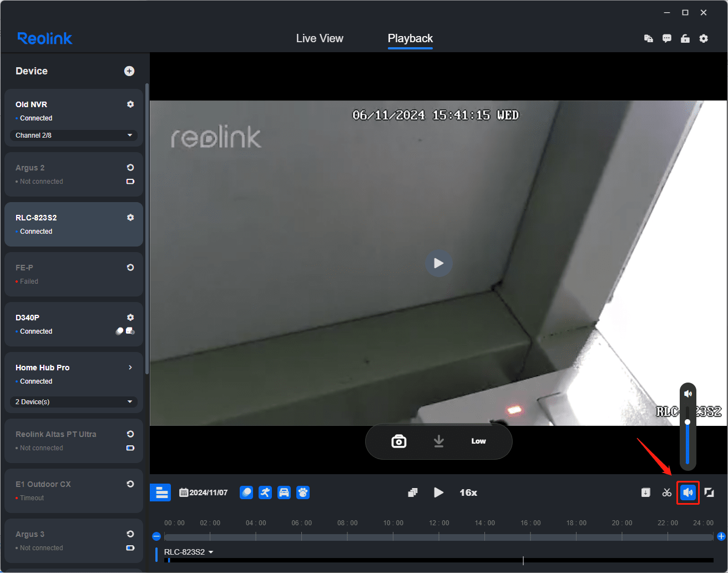Screen dimensions: 728x573
Task: Mute audio with the speaker button
Action: pyautogui.click(x=688, y=492)
